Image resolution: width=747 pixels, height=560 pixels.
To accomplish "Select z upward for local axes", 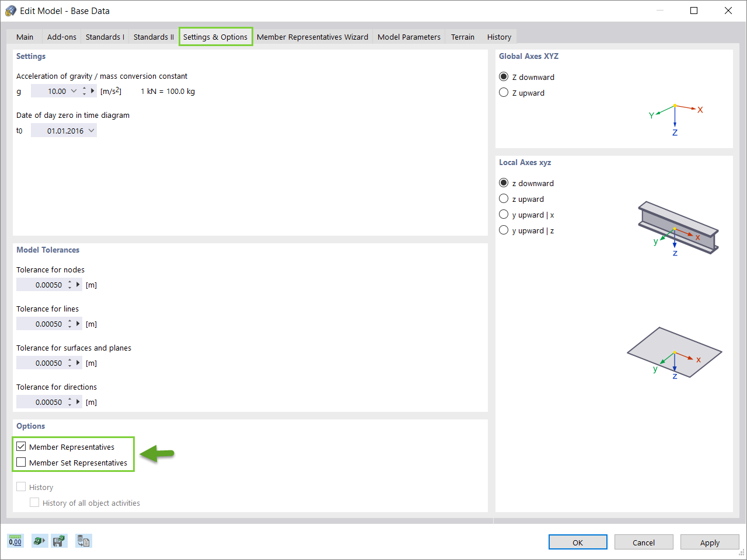I will click(x=503, y=198).
